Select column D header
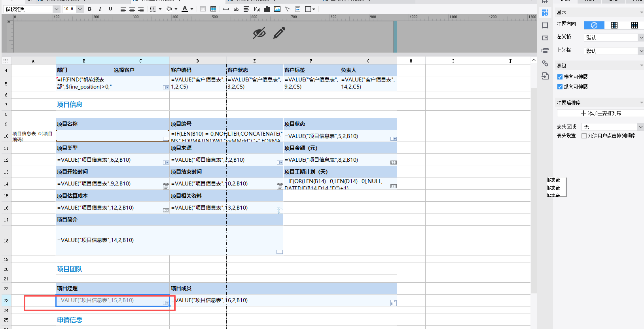644x329 pixels. click(198, 61)
